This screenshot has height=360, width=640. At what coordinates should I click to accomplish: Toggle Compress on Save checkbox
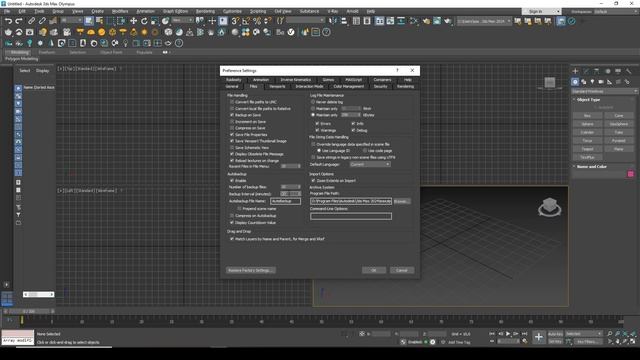coord(232,128)
